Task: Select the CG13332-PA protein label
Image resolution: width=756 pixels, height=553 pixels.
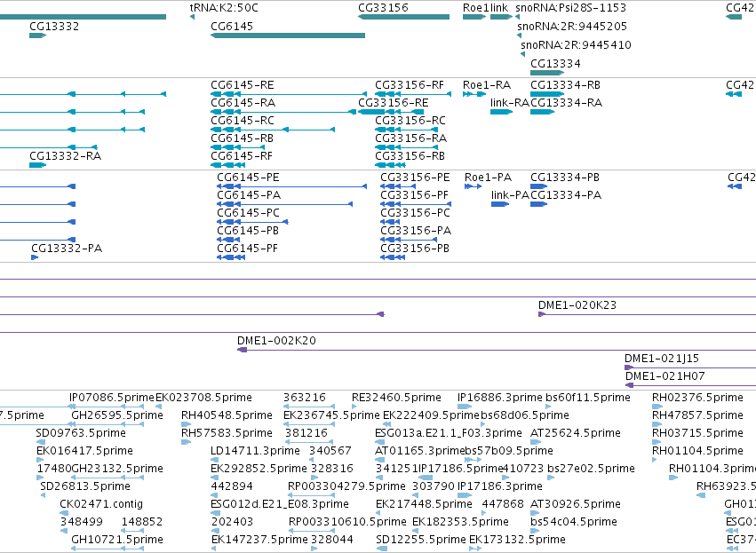Action: pyautogui.click(x=67, y=249)
